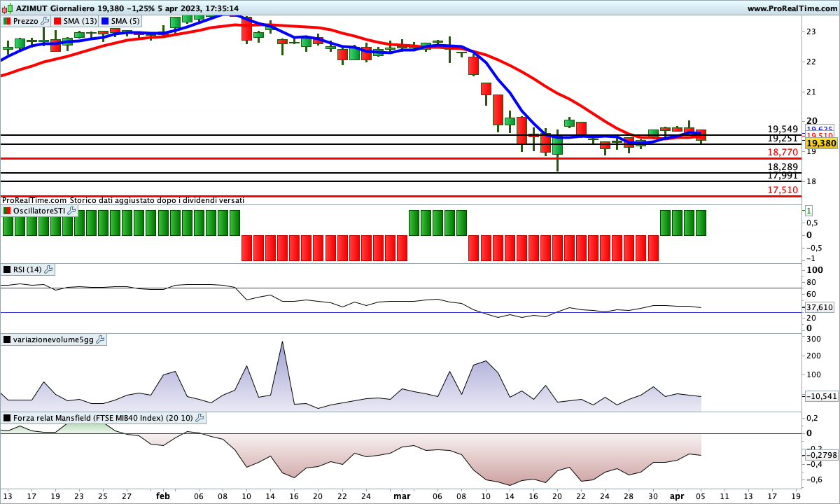Image resolution: width=840 pixels, height=504 pixels.
Task: Click the yellow 19,380 current price tag
Action: pos(822,143)
